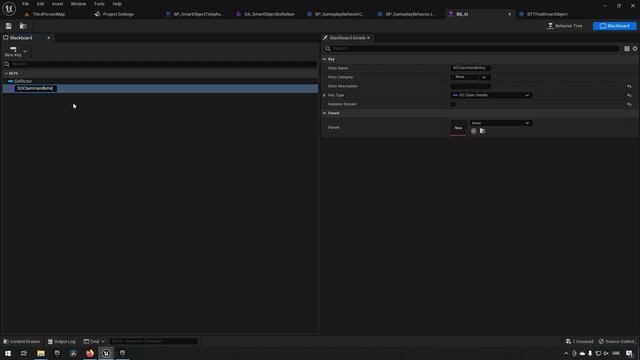
Task: Click the Unreal Engine logo icon
Action: (x=9, y=8)
